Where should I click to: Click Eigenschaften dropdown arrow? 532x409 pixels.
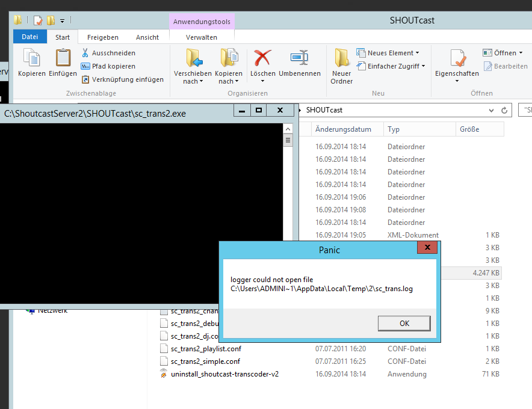[457, 81]
